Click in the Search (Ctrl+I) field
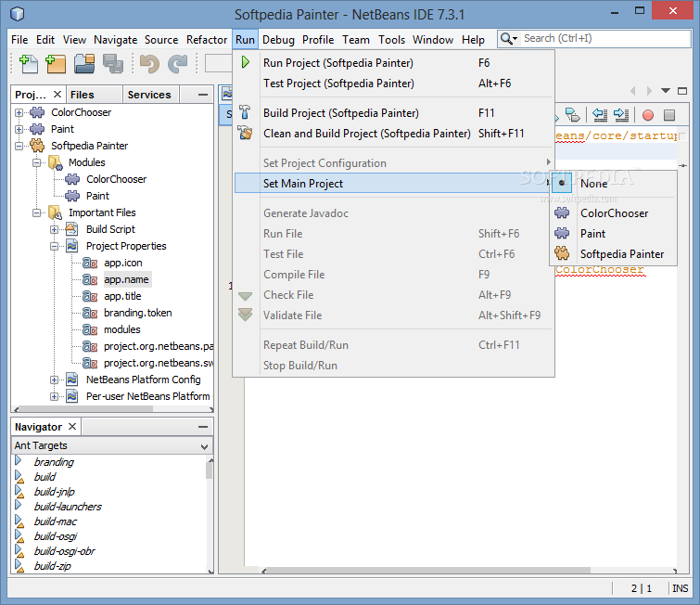The width and height of the screenshot is (700, 605). tap(605, 38)
